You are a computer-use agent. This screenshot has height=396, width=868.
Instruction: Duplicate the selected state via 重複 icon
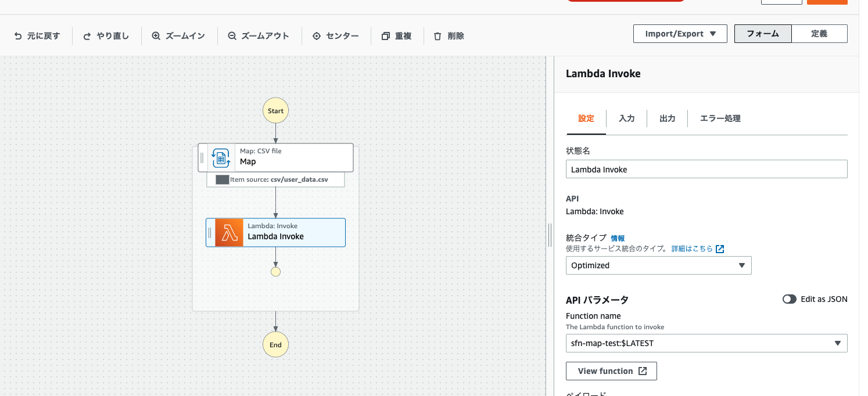(385, 35)
